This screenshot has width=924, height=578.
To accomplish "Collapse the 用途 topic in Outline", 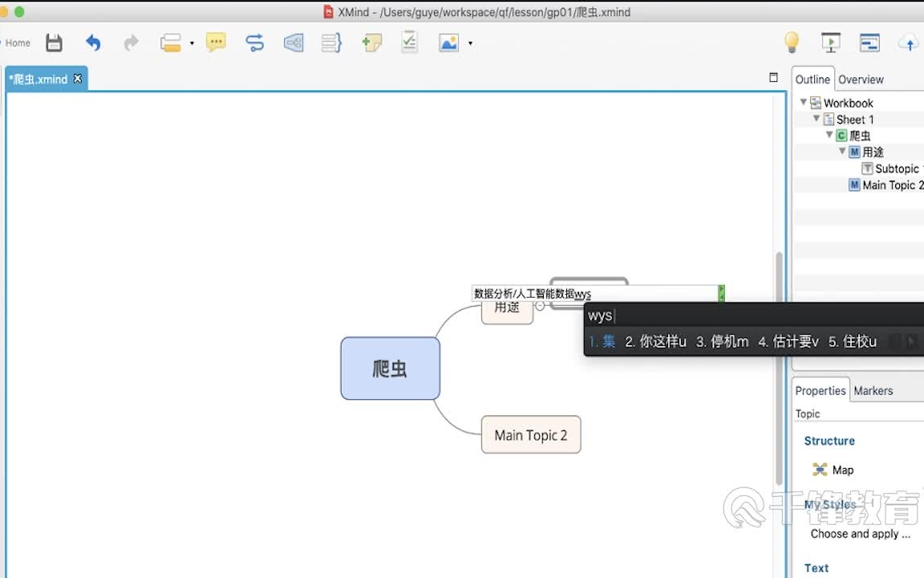I will click(x=842, y=151).
